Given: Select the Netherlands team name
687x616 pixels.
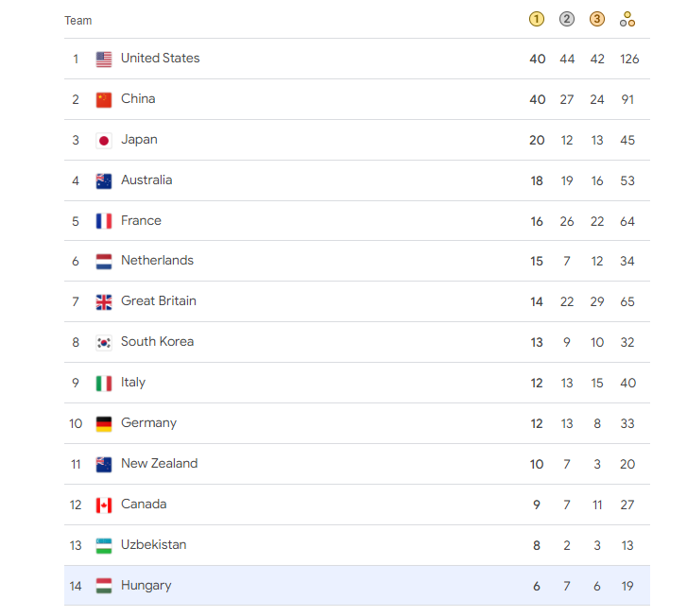Looking at the screenshot, I should (157, 260).
